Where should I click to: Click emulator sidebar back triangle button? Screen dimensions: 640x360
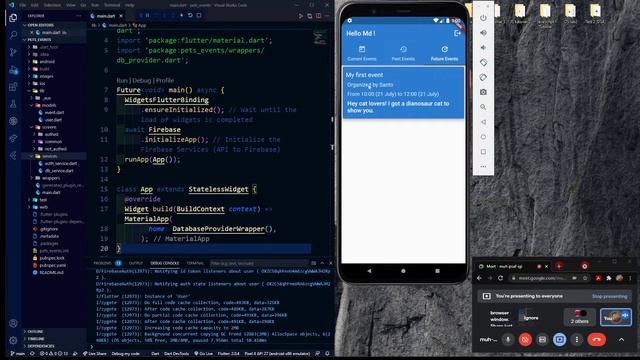tap(483, 122)
